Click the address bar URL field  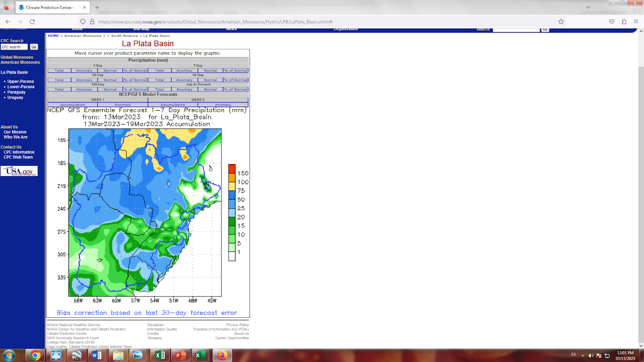pyautogui.click(x=322, y=22)
